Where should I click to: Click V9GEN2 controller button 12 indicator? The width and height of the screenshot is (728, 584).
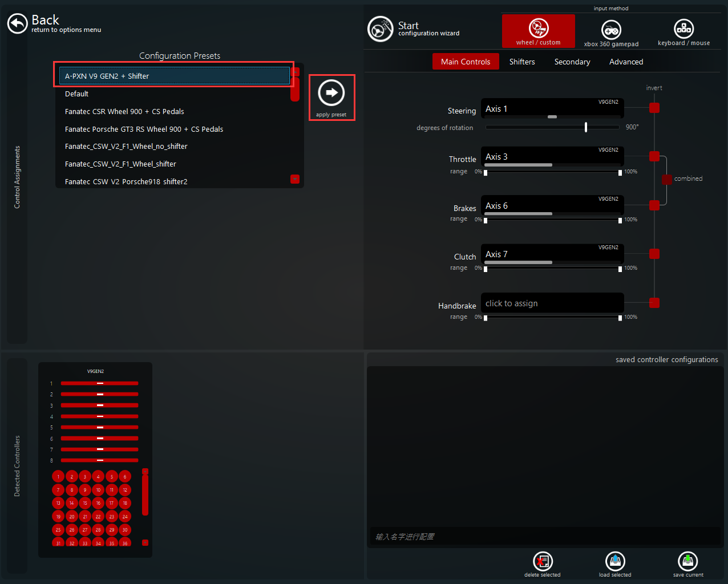pyautogui.click(x=125, y=490)
